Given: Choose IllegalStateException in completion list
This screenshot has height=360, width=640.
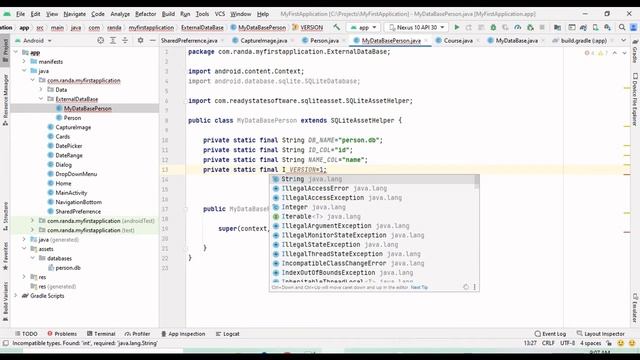Looking at the screenshot, I should point(372,245).
